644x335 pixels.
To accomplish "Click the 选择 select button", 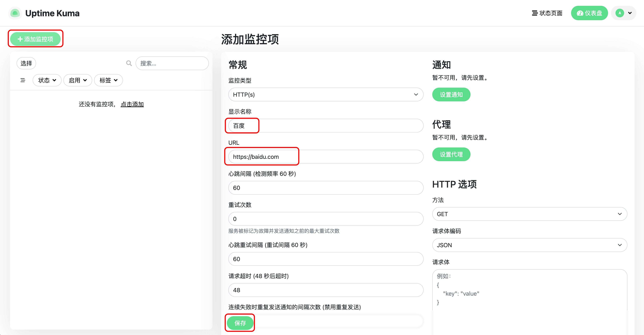I will tap(26, 63).
